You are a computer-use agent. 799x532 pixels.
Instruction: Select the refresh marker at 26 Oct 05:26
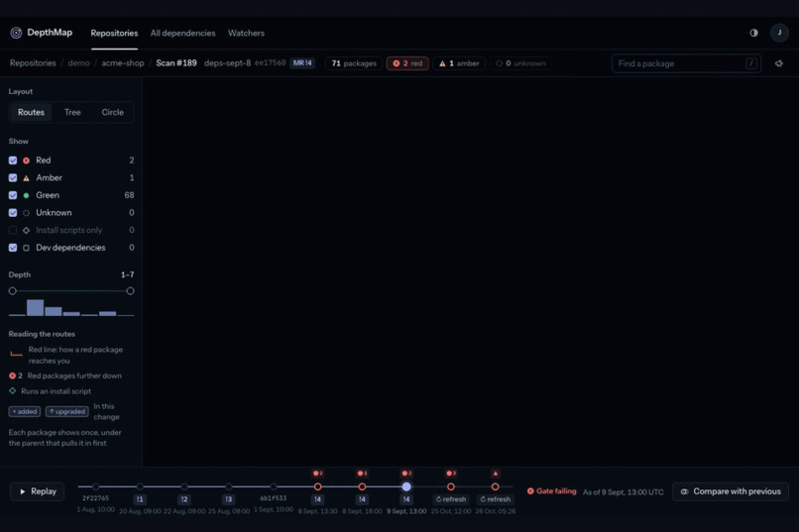tap(496, 486)
